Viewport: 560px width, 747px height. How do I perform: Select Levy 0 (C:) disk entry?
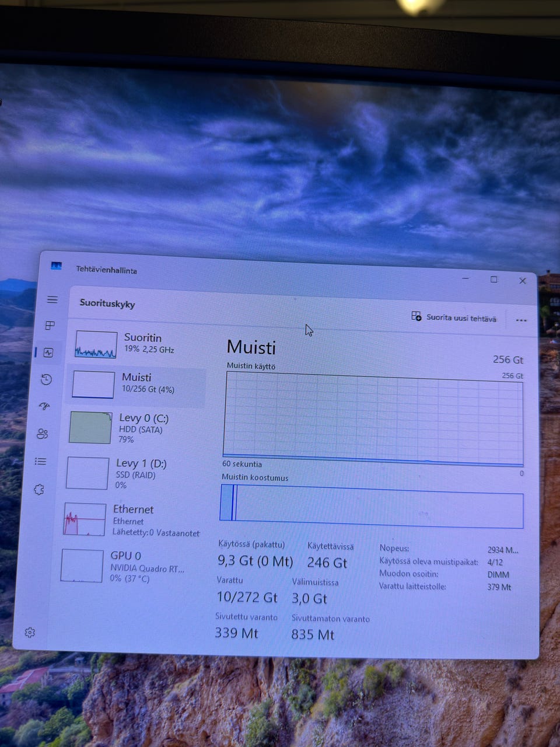134,428
